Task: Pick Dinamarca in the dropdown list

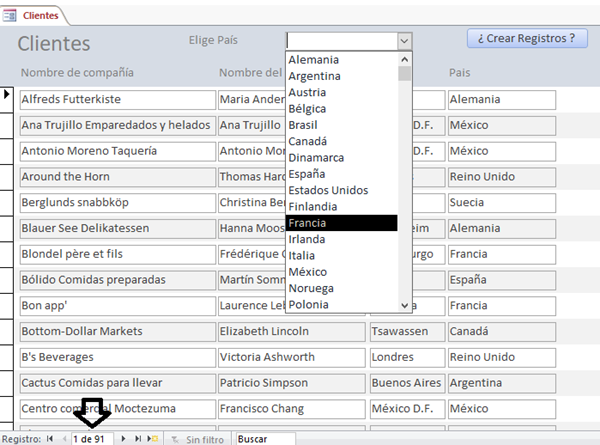Action: (342, 158)
